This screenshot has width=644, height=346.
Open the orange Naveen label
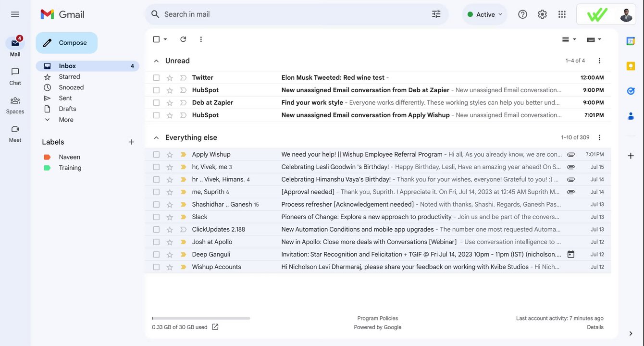tap(69, 157)
